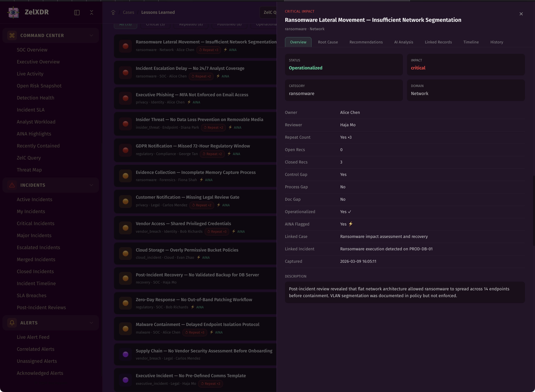Collapse the Alerts section chevron
Screen dimensions: 535x392
click(x=91, y=323)
